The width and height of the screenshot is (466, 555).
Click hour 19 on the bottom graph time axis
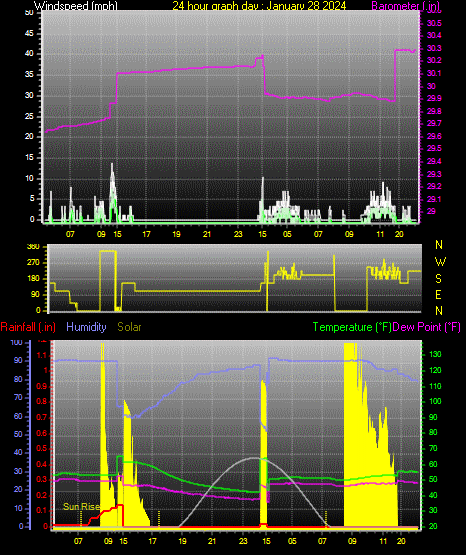(x=182, y=541)
